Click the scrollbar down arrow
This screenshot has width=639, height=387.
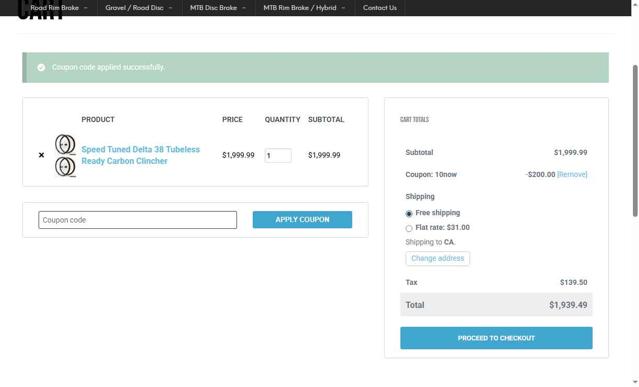pos(635,382)
